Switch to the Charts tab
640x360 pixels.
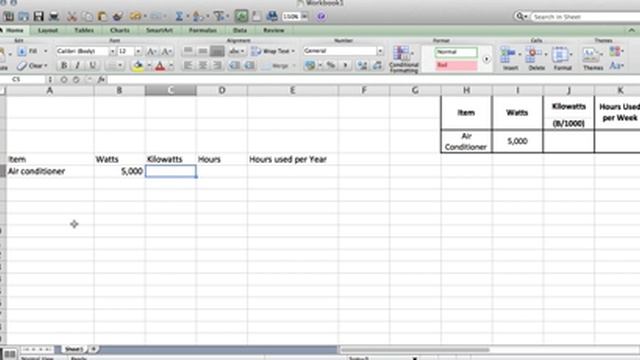[120, 30]
